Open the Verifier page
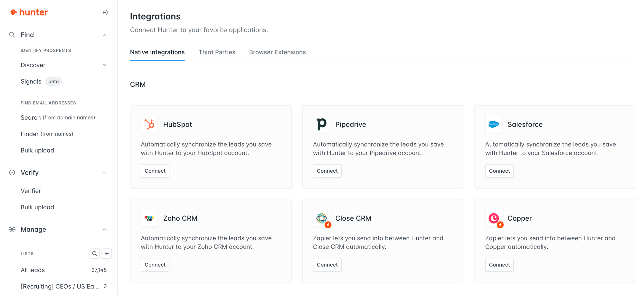This screenshot has height=295, width=644. (x=31, y=191)
